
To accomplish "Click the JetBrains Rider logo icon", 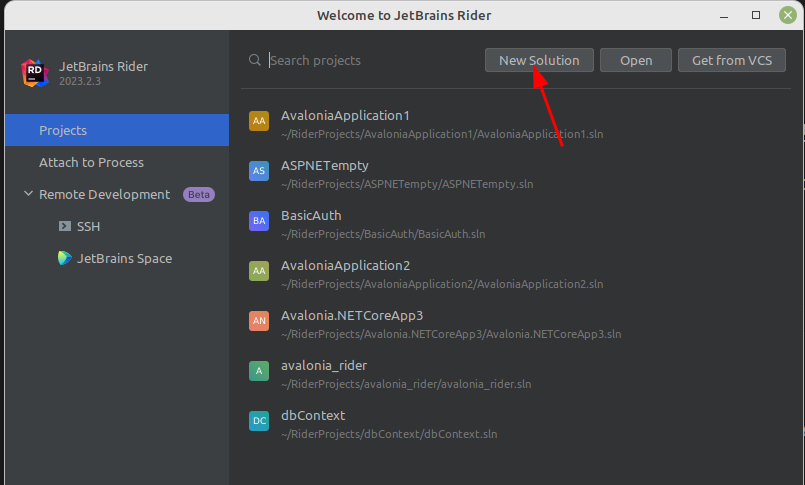I will [36, 73].
